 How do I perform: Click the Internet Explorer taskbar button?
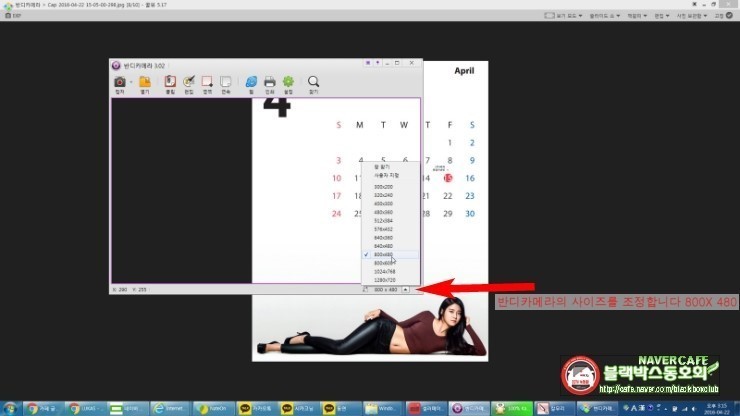(x=170, y=408)
